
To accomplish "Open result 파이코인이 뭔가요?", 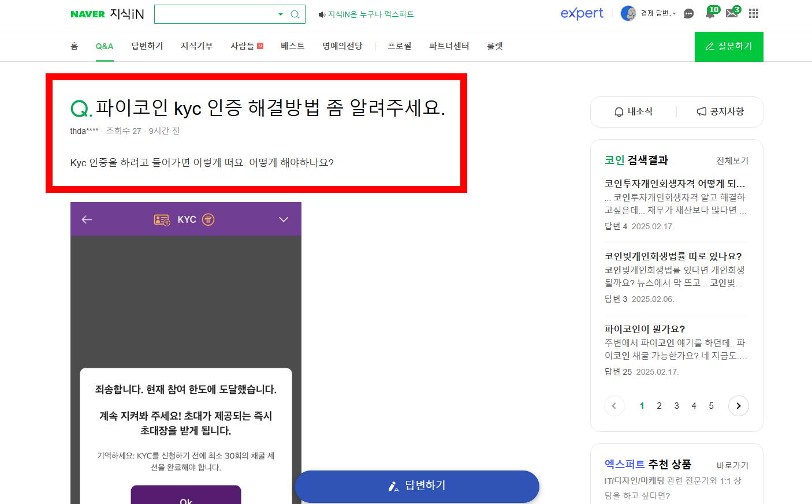I will pyautogui.click(x=645, y=329).
